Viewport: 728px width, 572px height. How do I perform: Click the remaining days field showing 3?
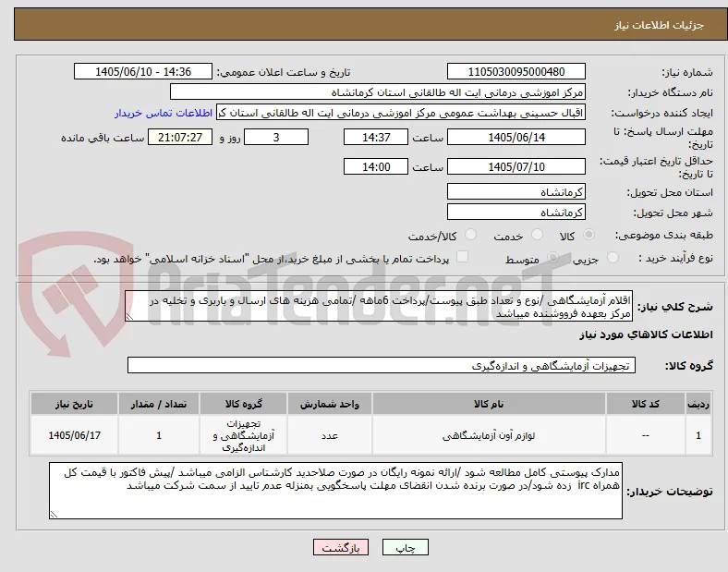point(276,138)
